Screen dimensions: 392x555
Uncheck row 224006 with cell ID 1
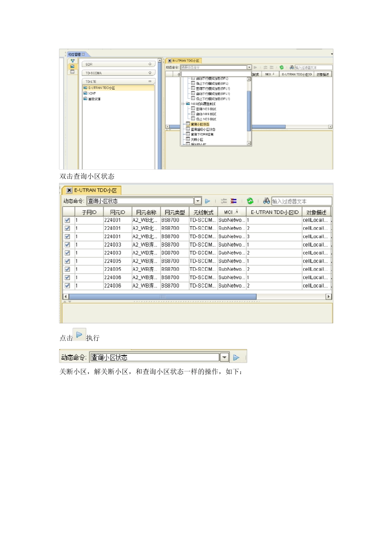click(x=67, y=277)
